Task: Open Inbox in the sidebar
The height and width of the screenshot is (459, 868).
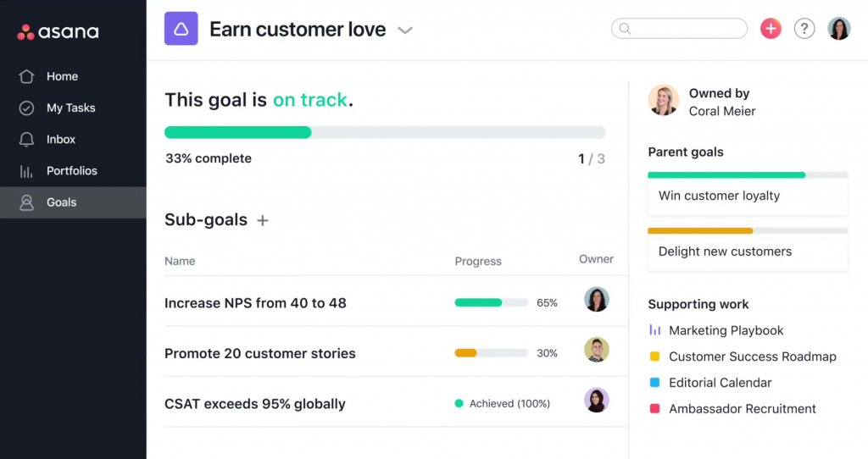Action: pyautogui.click(x=61, y=139)
